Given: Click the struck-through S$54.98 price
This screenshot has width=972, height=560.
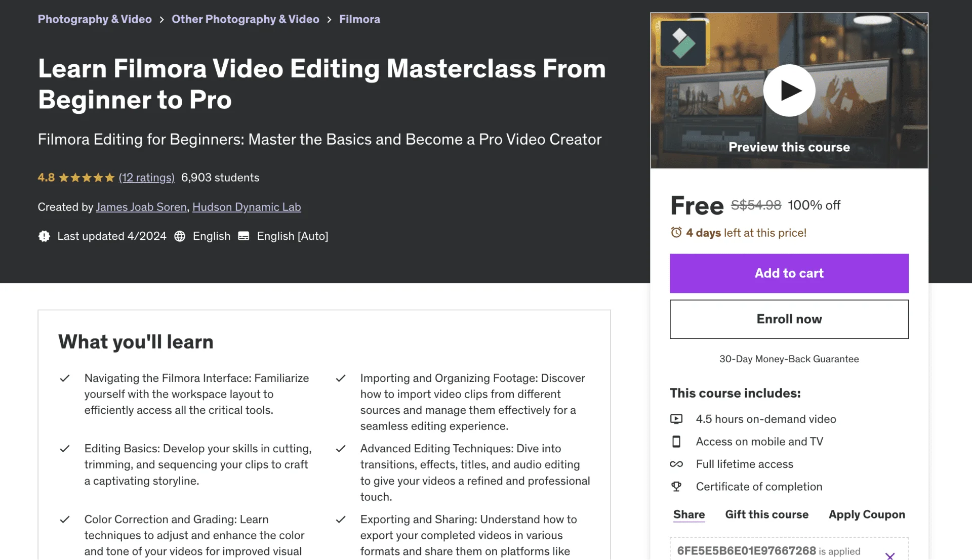Looking at the screenshot, I should pos(756,205).
